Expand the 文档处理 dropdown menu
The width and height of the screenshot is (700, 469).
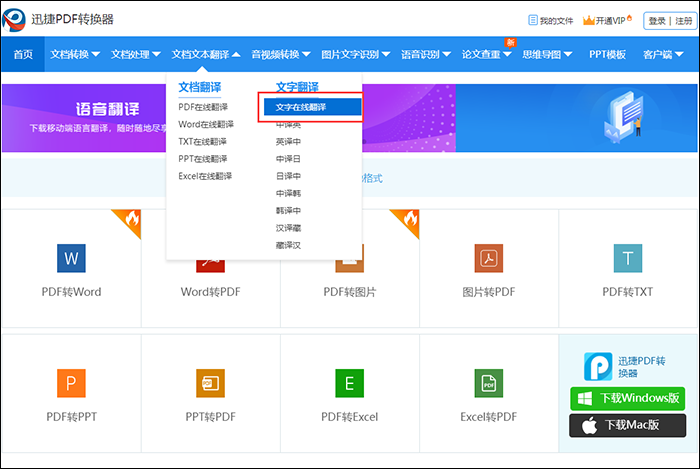coord(136,54)
